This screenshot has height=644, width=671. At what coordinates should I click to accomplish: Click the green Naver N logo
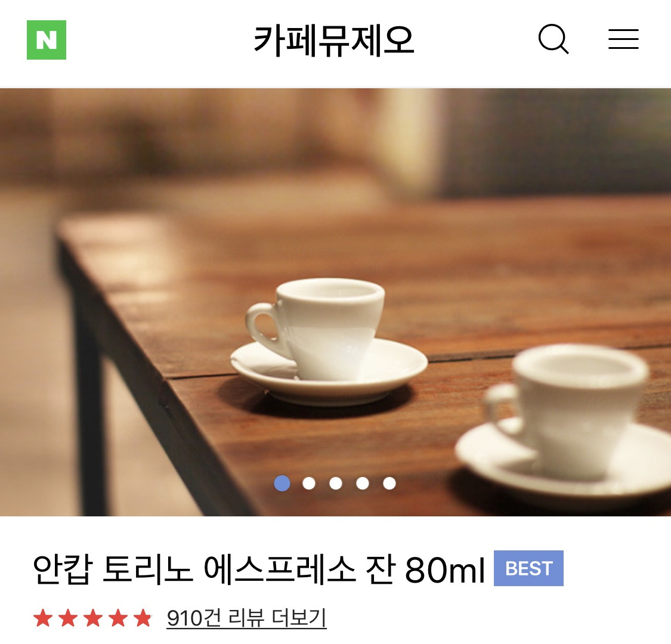[x=46, y=40]
